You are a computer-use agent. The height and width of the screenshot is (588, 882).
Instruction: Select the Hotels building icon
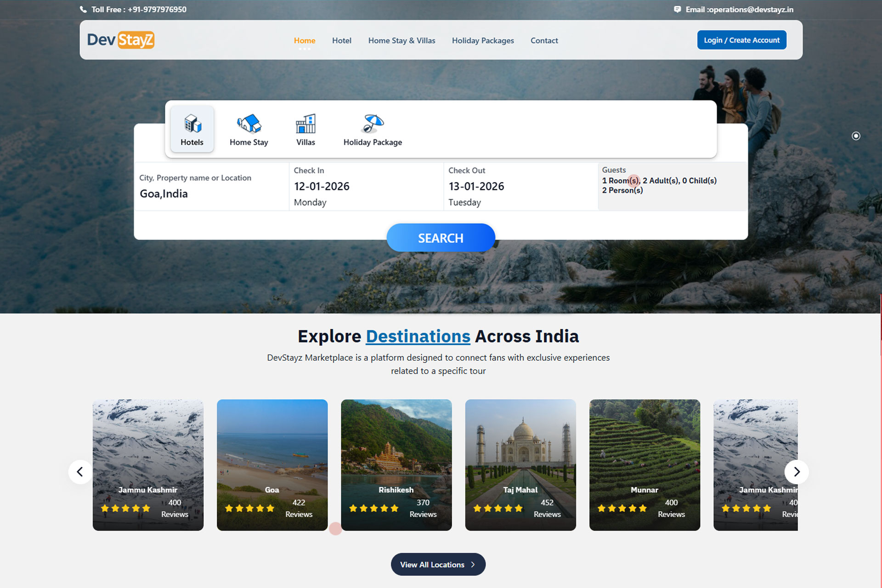coord(192,124)
